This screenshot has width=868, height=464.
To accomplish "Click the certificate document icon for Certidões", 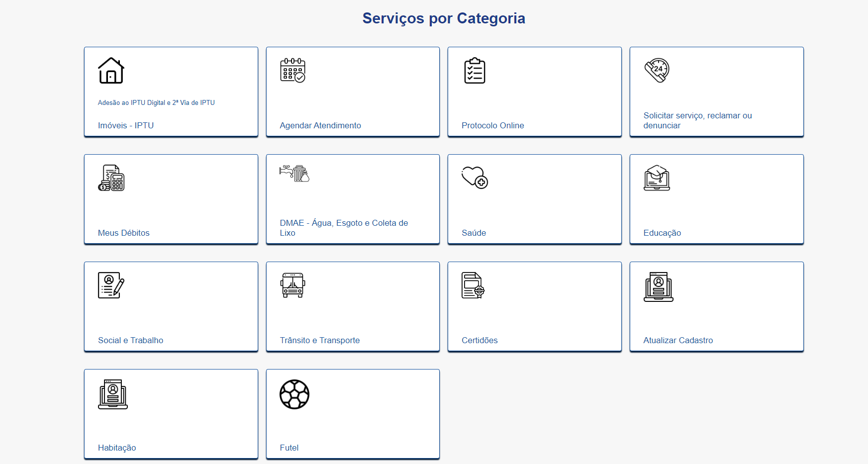I will coord(473,285).
